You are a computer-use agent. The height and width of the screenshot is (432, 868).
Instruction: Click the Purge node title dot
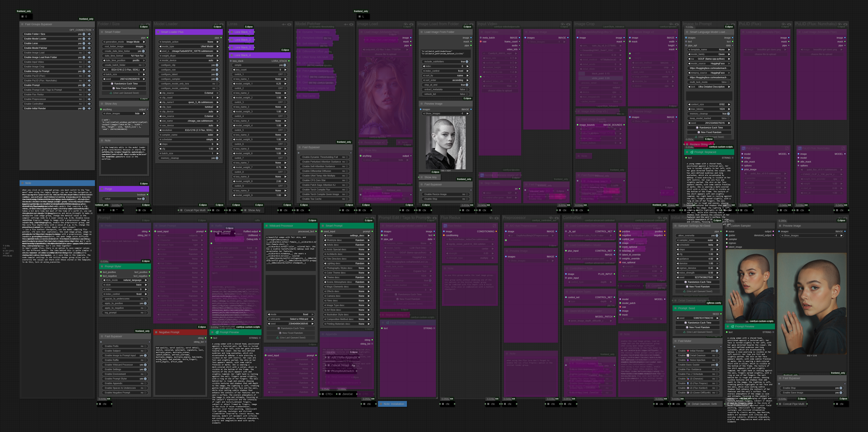coord(102,189)
